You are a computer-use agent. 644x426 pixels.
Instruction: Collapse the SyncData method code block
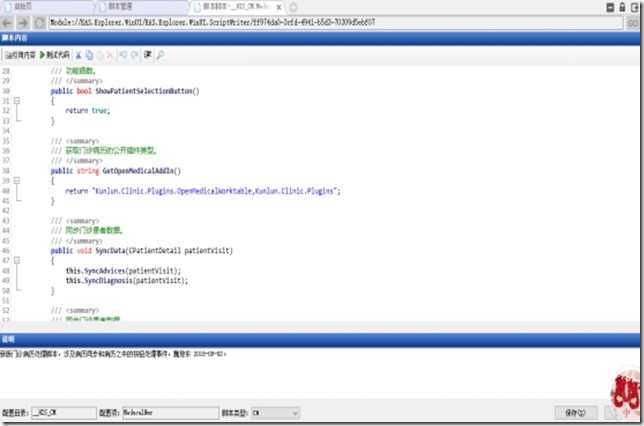tap(17, 260)
